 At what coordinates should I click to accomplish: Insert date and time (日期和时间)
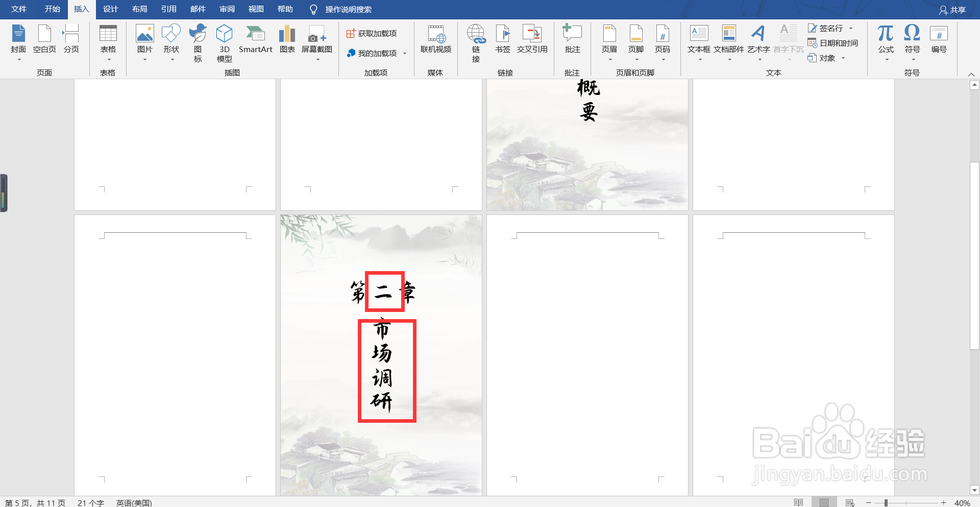[832, 43]
